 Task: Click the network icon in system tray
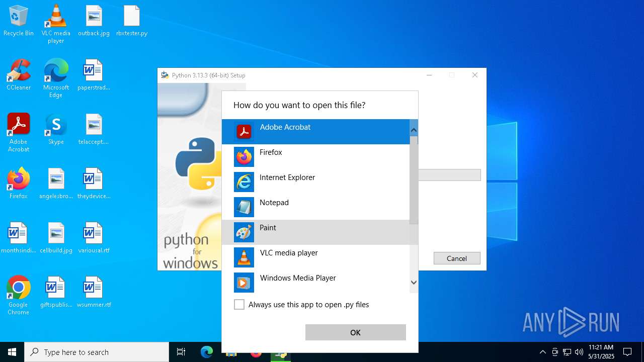point(567,352)
